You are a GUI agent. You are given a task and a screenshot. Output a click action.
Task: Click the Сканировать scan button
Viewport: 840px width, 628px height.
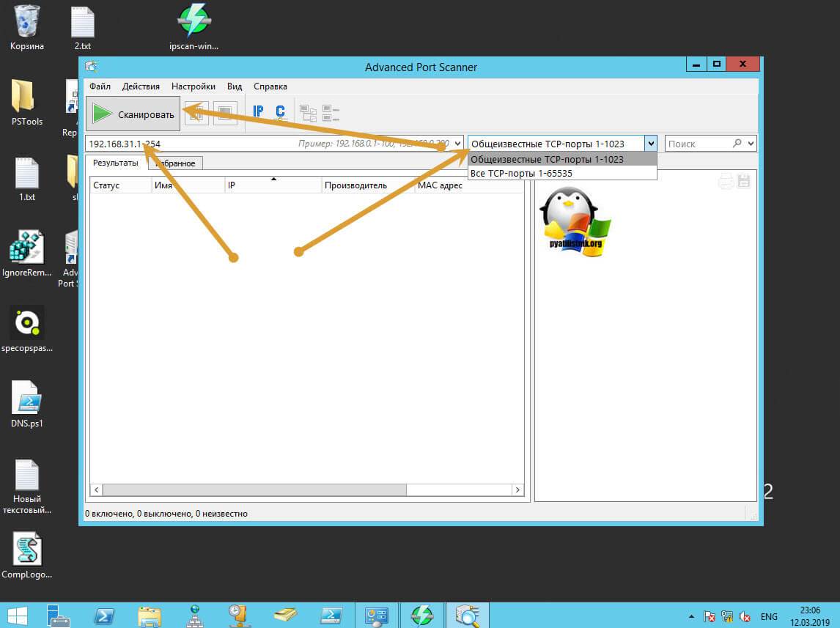tap(133, 114)
